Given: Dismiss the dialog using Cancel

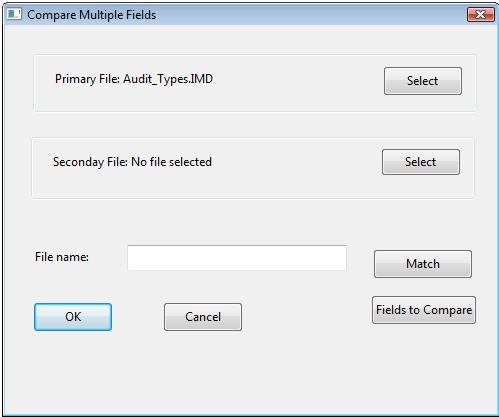Looking at the screenshot, I should pos(203,317).
